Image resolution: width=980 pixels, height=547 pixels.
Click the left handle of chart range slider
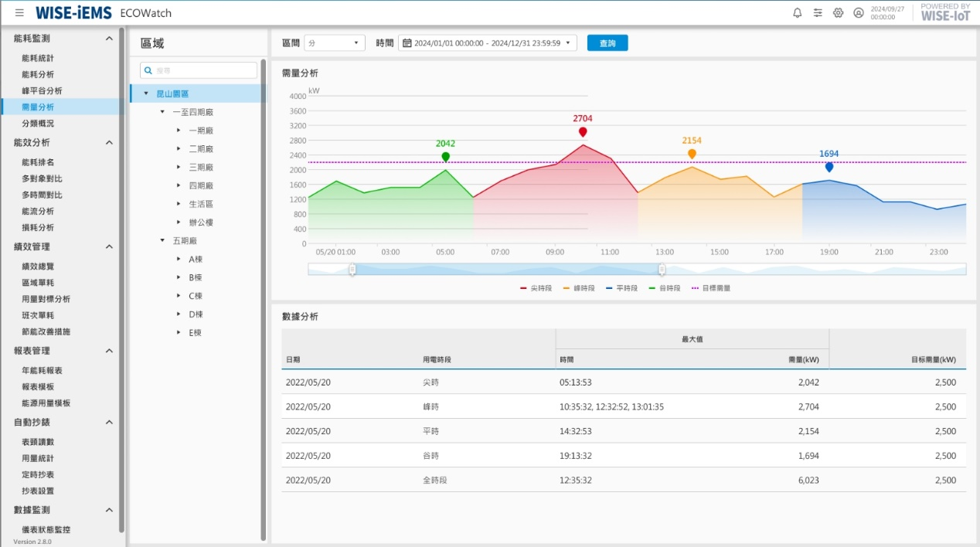point(352,269)
